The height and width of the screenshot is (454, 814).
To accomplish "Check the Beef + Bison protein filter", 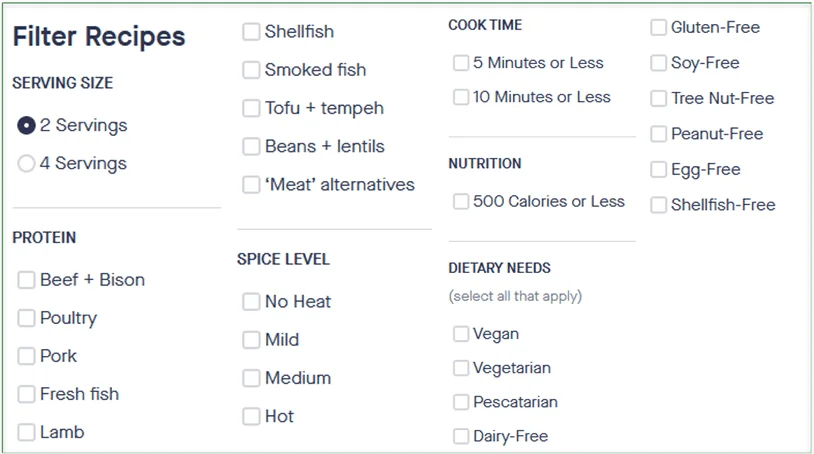I will (x=26, y=280).
